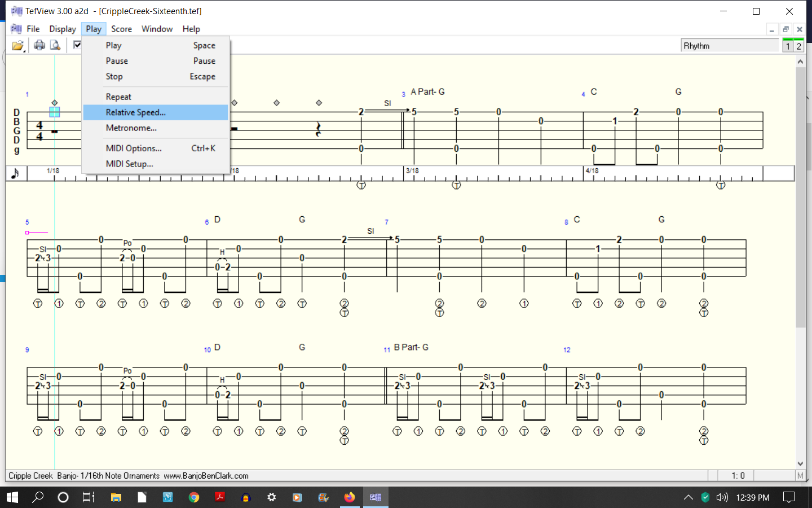Open the Help menu

click(x=191, y=29)
